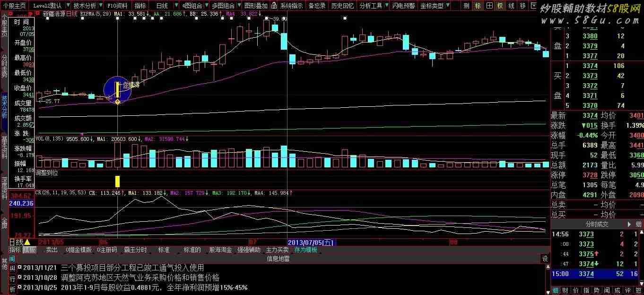Click the 日线 triangle indicator at the chart's bottom left
Image resolution: width=644 pixels, height=295 pixels.
tap(27, 242)
